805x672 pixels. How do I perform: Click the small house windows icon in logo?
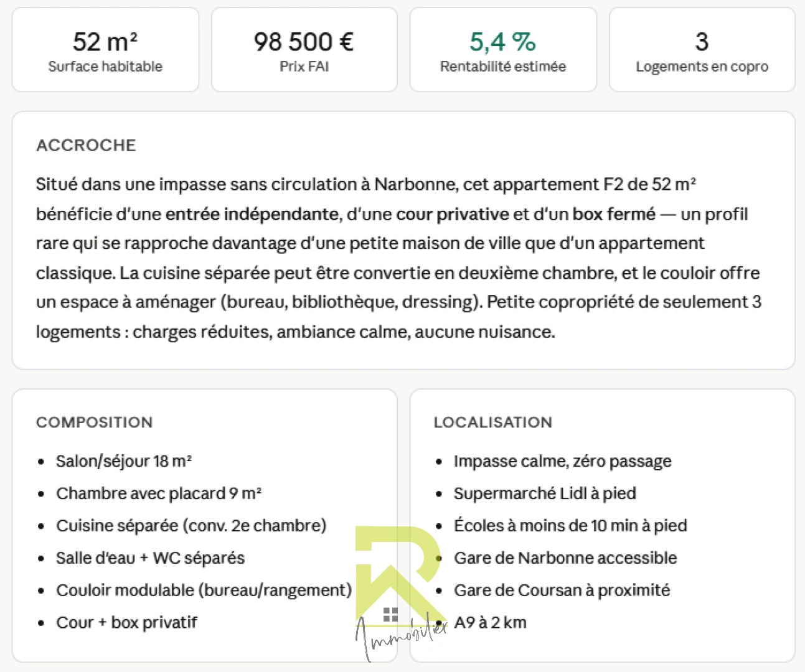point(390,615)
